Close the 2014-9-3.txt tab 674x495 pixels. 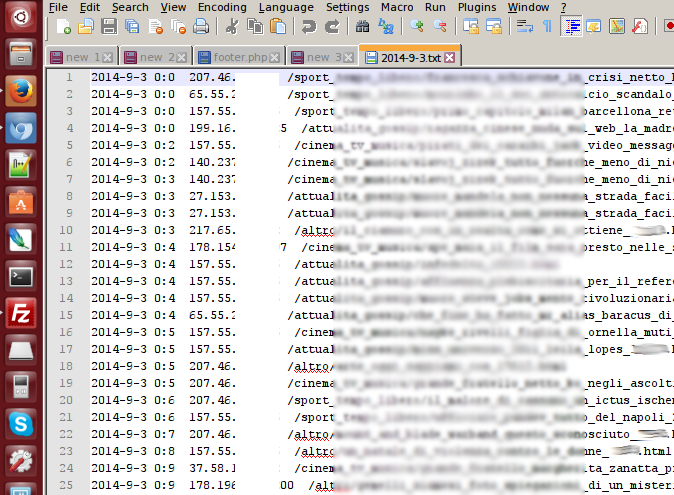tap(448, 58)
